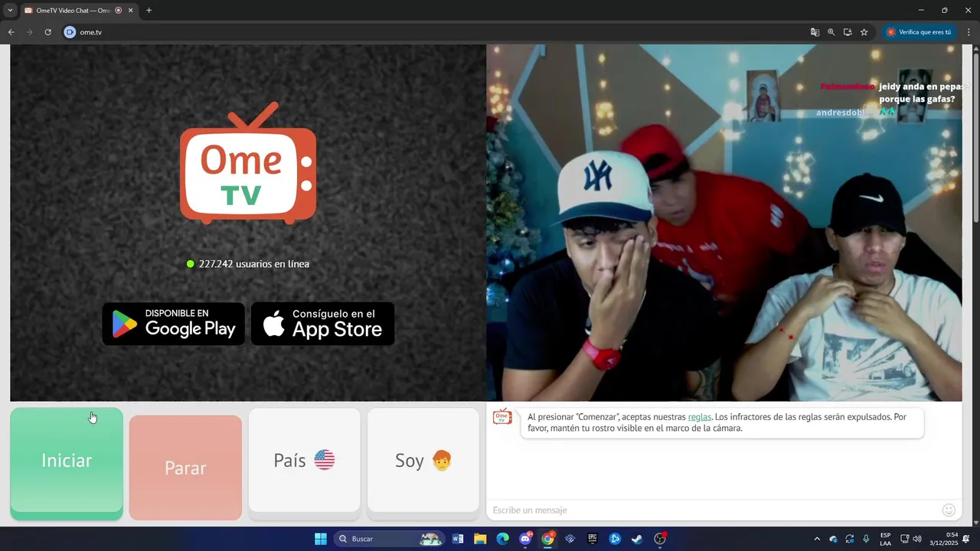The width and height of the screenshot is (980, 551).
Task: Open the notification bell in the tray
Action: click(966, 539)
